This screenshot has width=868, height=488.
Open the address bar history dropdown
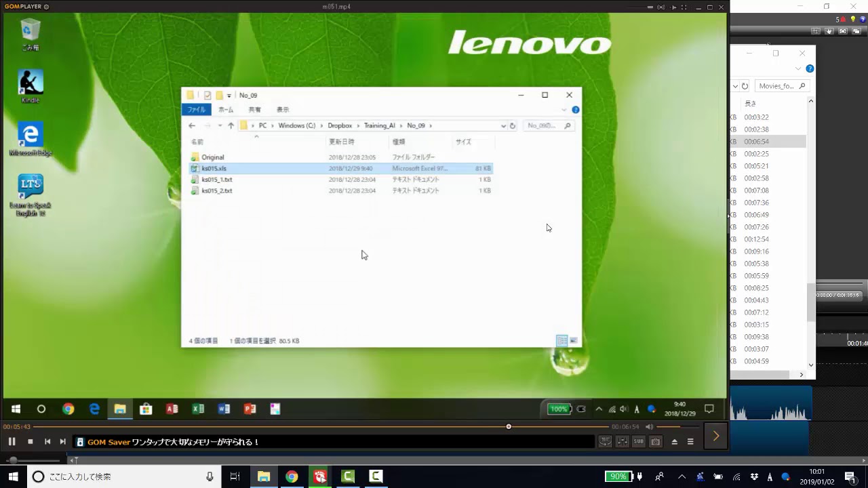pyautogui.click(x=735, y=86)
